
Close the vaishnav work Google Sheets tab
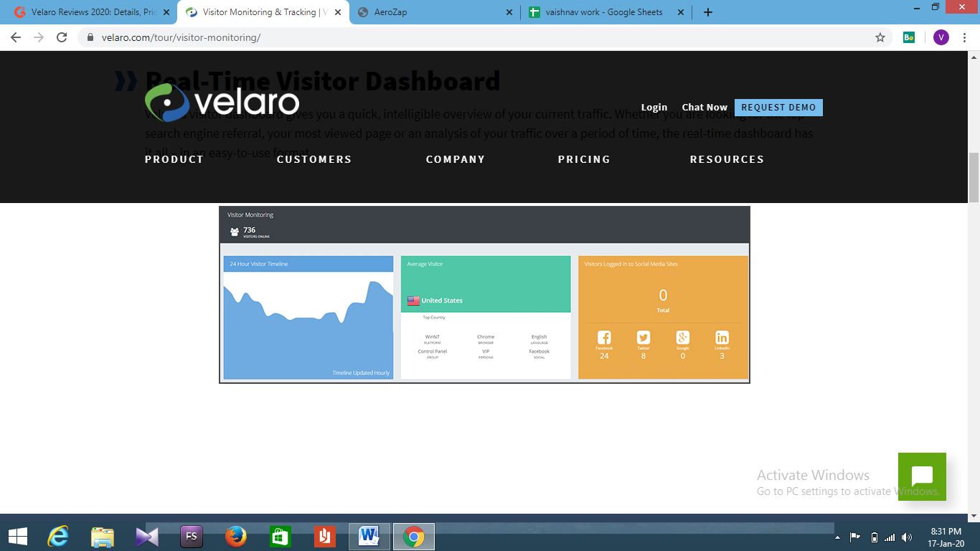coord(680,12)
